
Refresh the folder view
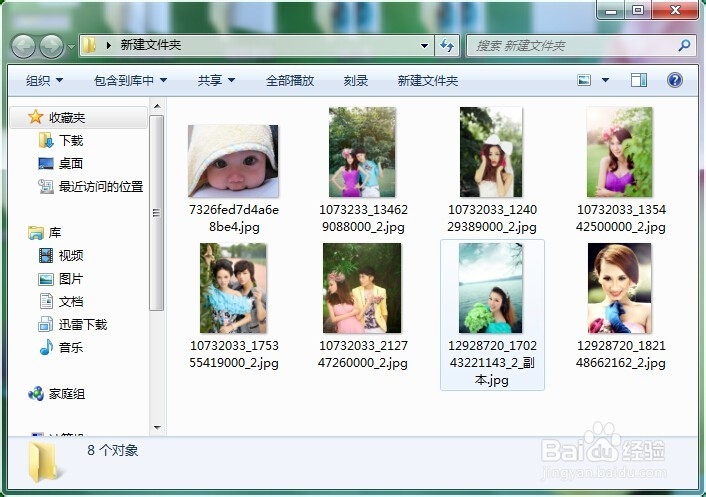coord(447,45)
